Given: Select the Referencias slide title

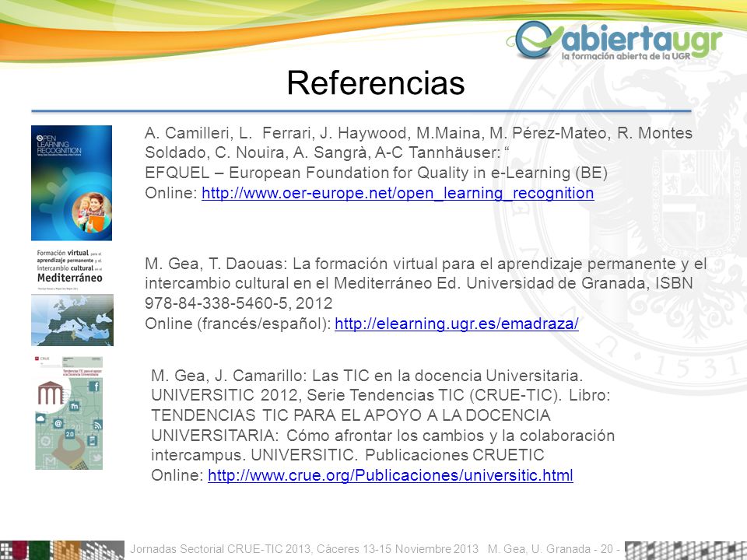Looking at the screenshot, I should tap(375, 83).
